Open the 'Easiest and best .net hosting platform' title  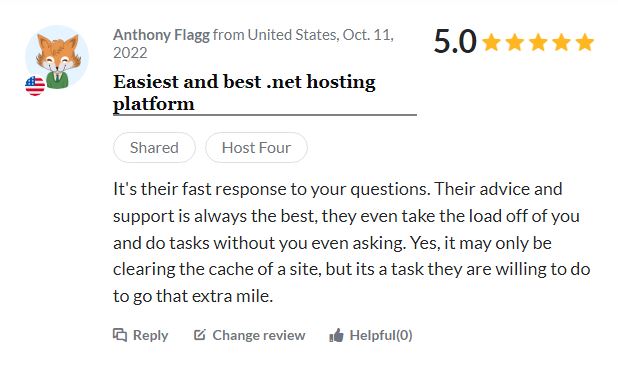[x=244, y=93]
